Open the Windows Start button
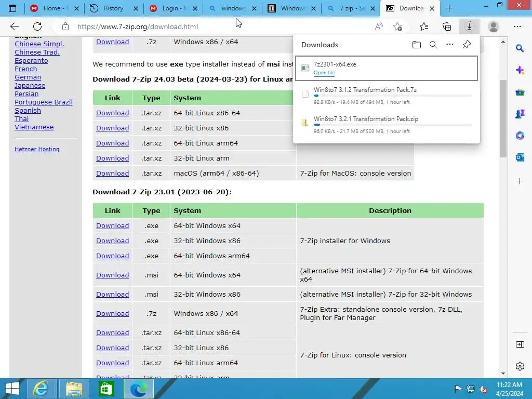Screen dimensions: 532x399 (12, 389)
